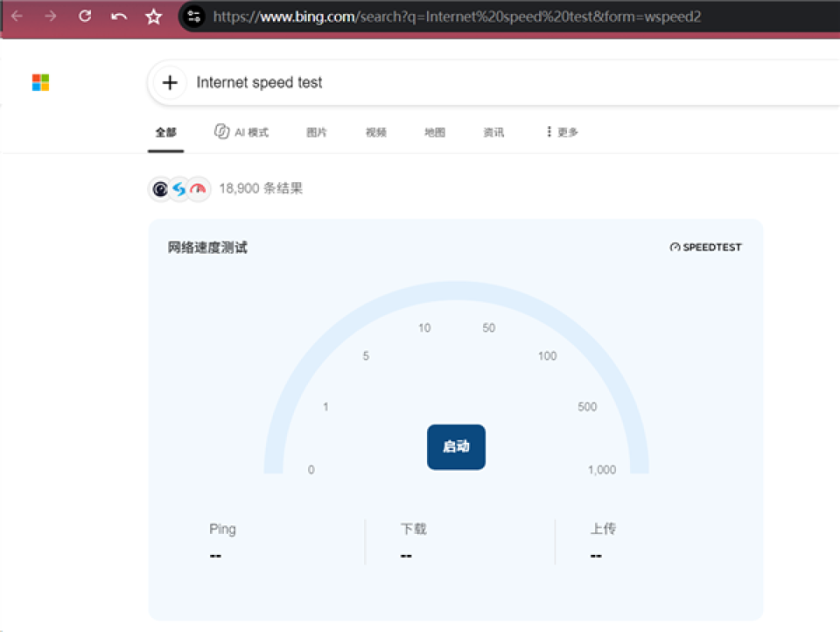The image size is (840, 632).
Task: Click the undo arrow in browser toolbar
Action: pos(119,16)
